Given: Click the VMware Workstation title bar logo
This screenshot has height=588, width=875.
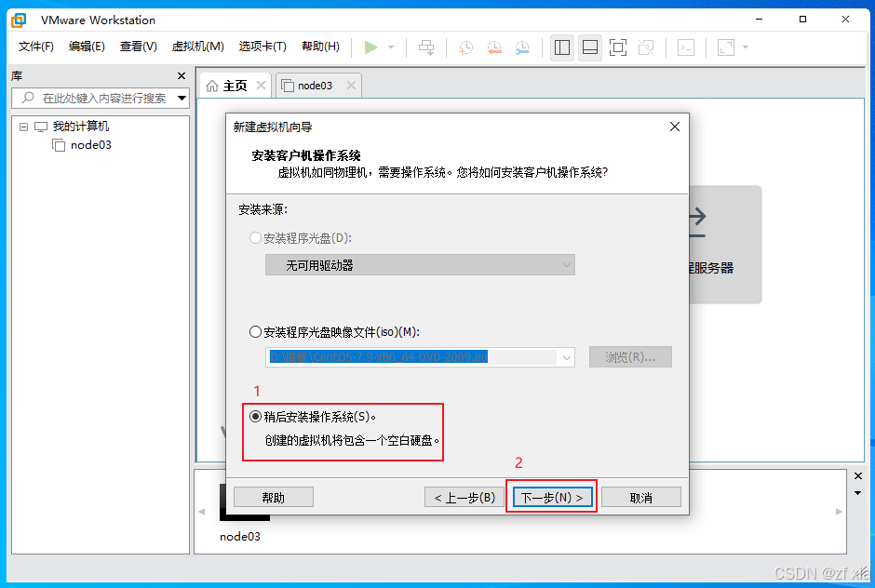Looking at the screenshot, I should [19, 20].
